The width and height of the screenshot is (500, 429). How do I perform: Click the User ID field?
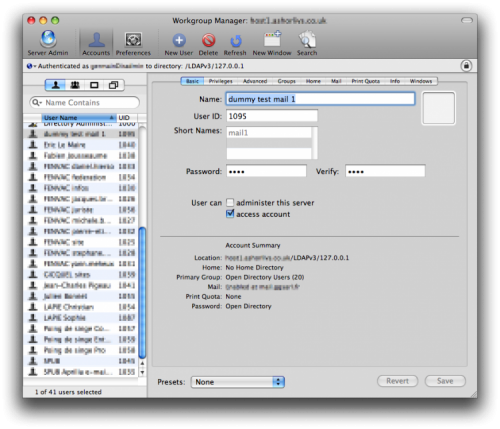[x=272, y=116]
